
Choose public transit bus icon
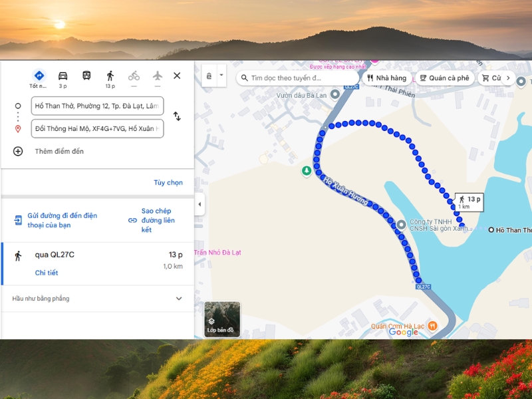coord(86,76)
